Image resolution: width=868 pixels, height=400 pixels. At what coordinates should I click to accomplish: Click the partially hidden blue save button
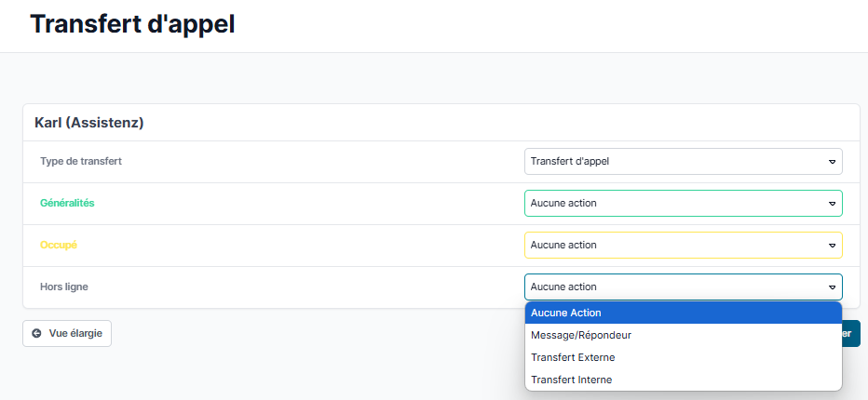(851, 333)
